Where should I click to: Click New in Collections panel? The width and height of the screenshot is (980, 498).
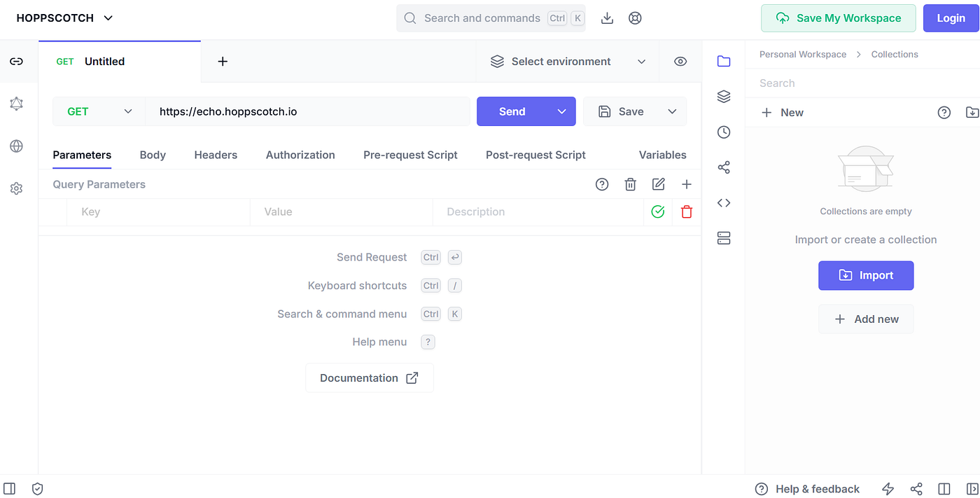(x=783, y=112)
